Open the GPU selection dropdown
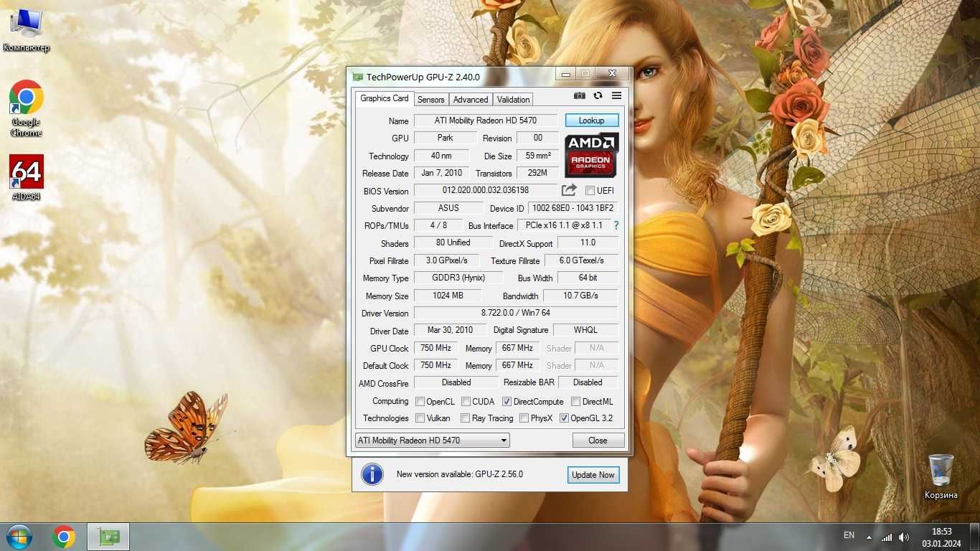Image resolution: width=980 pixels, height=551 pixels. [x=433, y=440]
